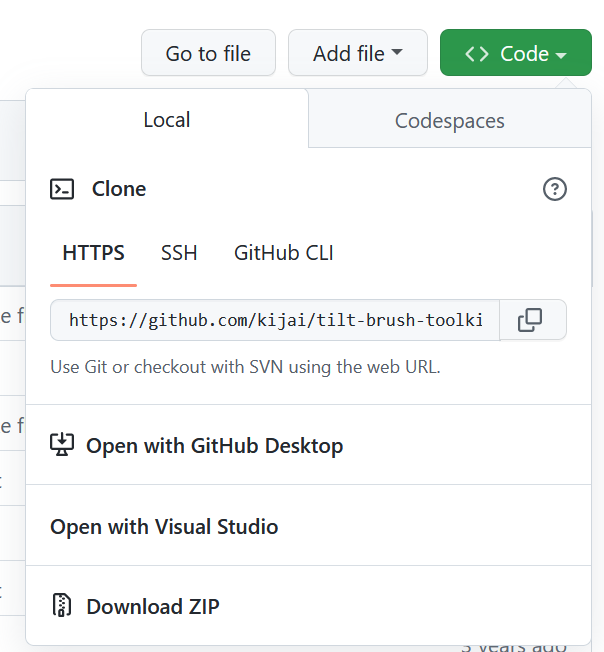Switch to the Codespaces tab
The width and height of the screenshot is (604, 652).
pyautogui.click(x=449, y=121)
